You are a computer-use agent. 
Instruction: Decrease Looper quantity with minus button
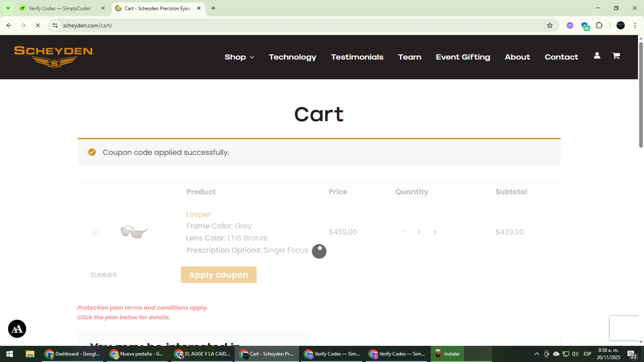[403, 232]
